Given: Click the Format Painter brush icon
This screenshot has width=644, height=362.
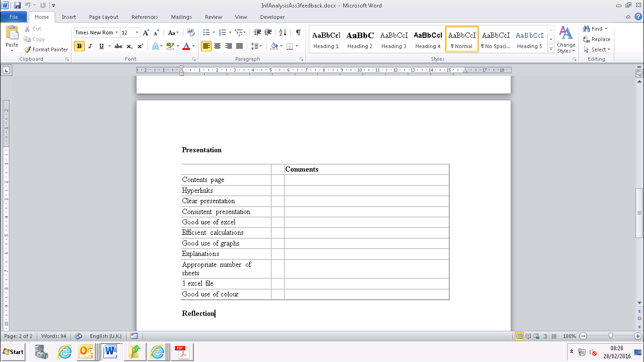Looking at the screenshot, I should tap(28, 49).
